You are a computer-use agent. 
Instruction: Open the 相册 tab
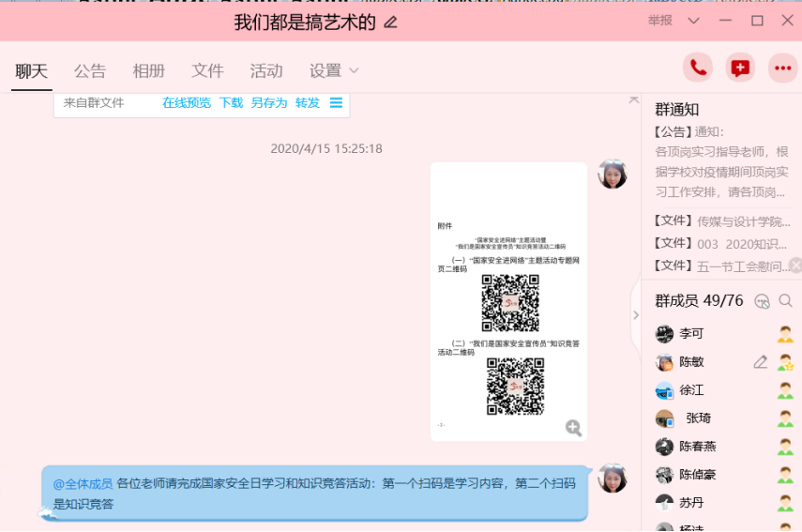pyautogui.click(x=148, y=70)
